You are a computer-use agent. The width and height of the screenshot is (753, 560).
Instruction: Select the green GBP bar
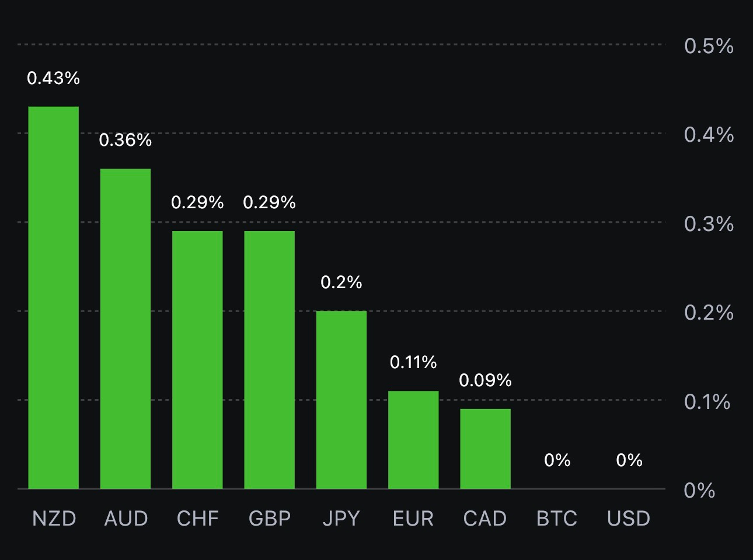coord(269,359)
